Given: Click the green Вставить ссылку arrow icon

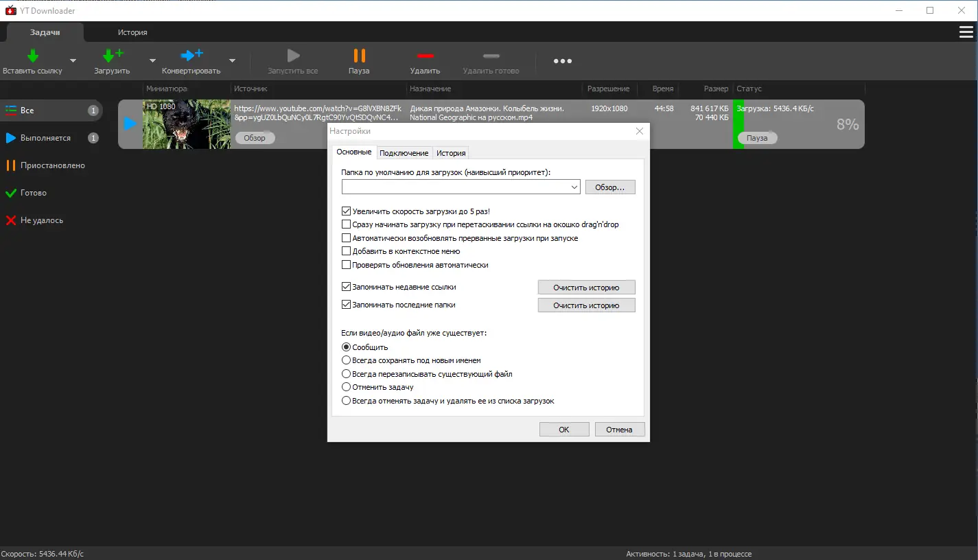Looking at the screenshot, I should point(32,56).
